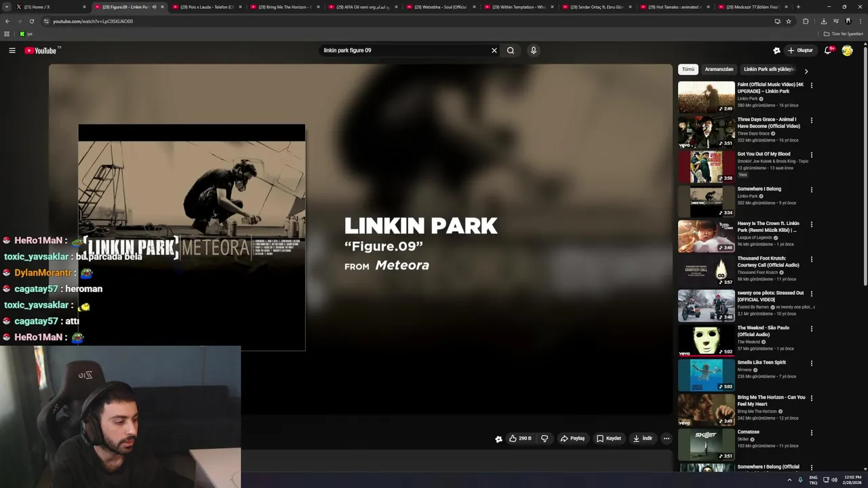Open the Tüm Yer İşaretleri bookmarks folder

(x=843, y=34)
